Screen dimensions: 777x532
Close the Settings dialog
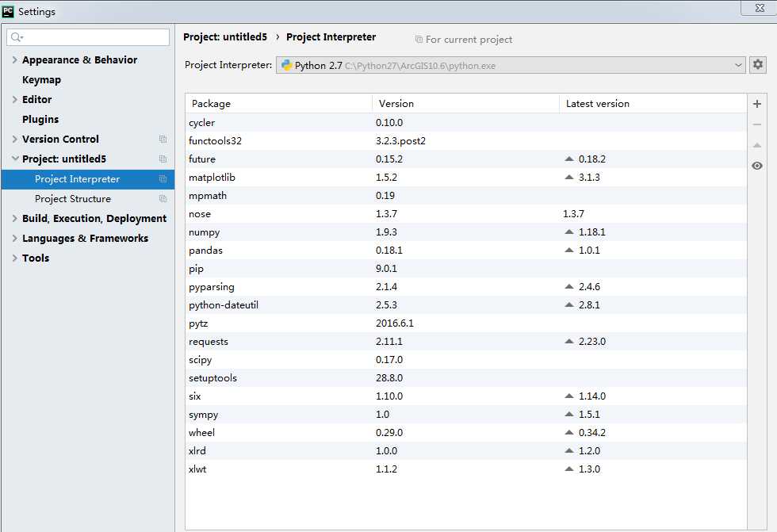click(x=760, y=8)
